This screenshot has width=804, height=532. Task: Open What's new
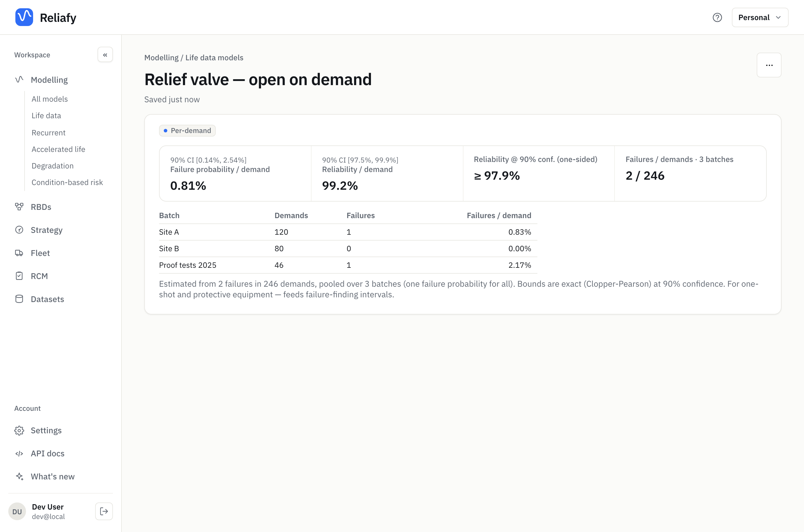(x=53, y=476)
